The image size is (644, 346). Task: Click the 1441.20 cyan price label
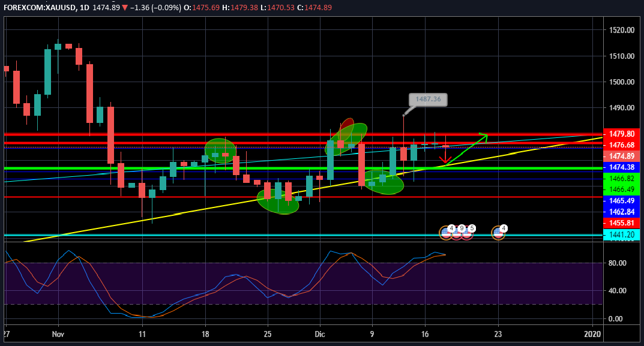click(622, 235)
